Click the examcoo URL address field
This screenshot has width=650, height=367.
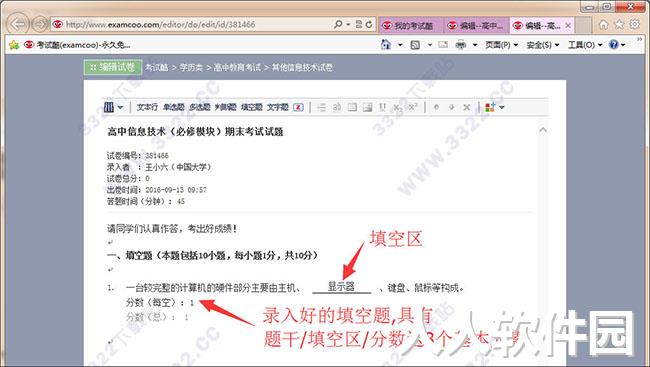(192, 24)
